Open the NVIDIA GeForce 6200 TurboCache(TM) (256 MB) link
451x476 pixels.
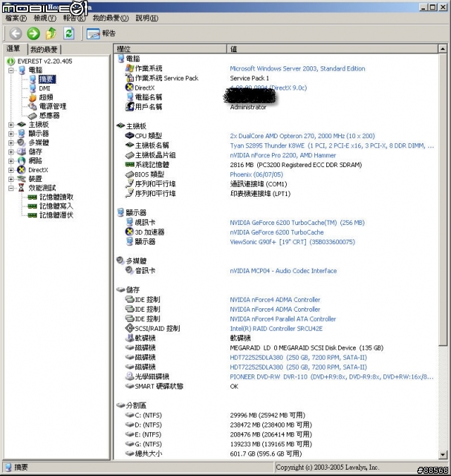tap(297, 223)
